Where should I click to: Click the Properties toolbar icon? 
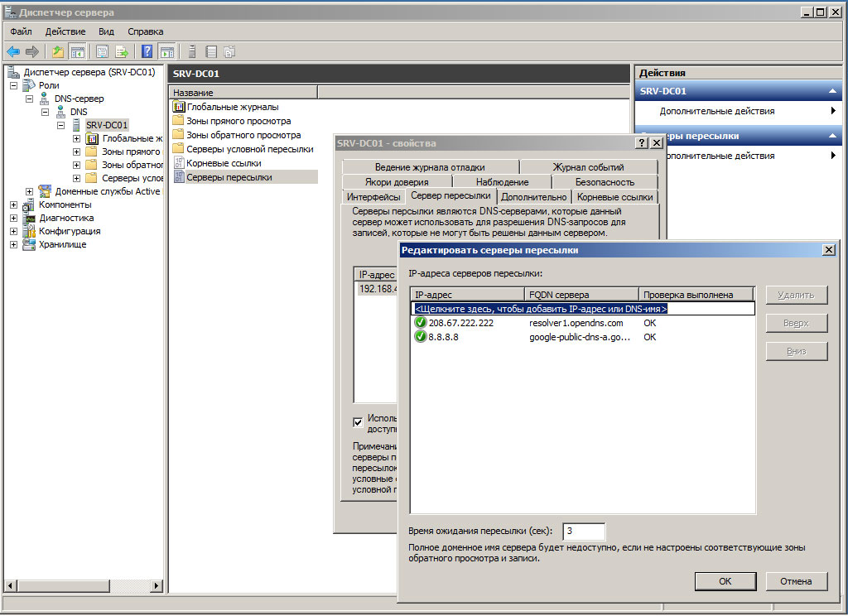coord(102,51)
